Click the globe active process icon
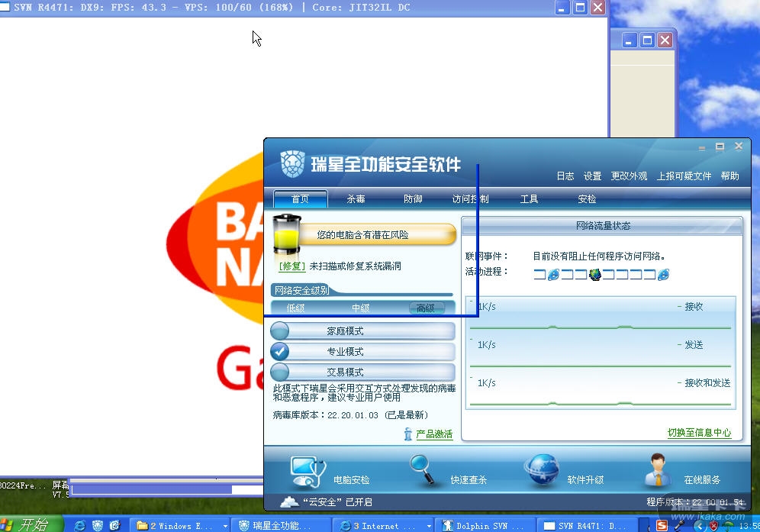The image size is (760, 532). (594, 275)
